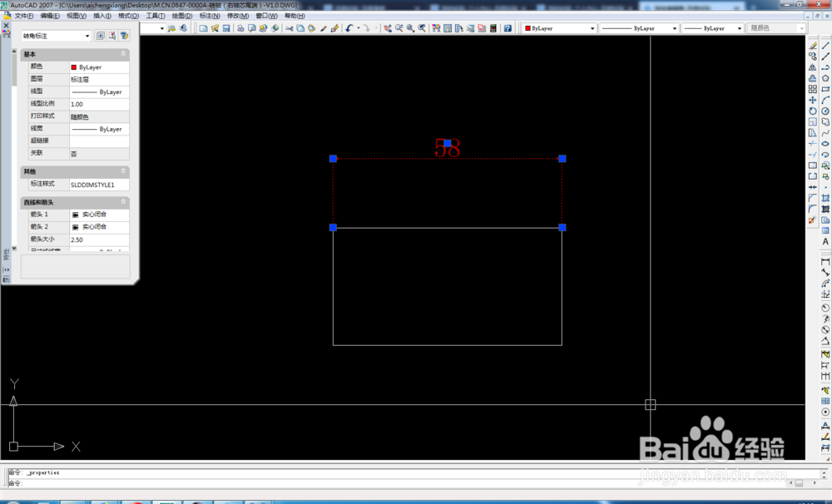Select the Linear dimension tool
Image resolution: width=832 pixels, height=504 pixels.
(x=825, y=261)
